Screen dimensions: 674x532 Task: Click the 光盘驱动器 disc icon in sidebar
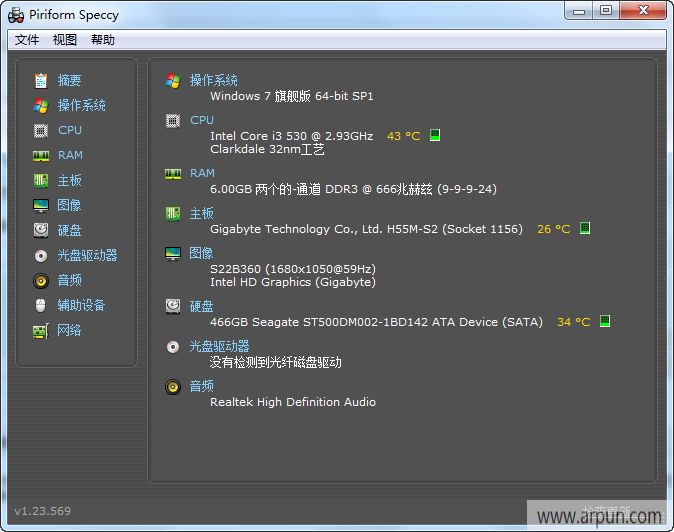[x=41, y=256]
